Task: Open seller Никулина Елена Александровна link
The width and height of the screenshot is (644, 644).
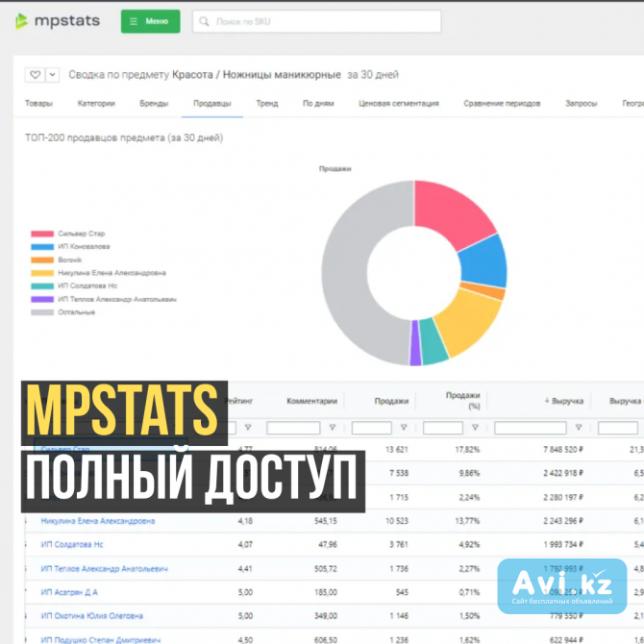Action: [x=98, y=521]
